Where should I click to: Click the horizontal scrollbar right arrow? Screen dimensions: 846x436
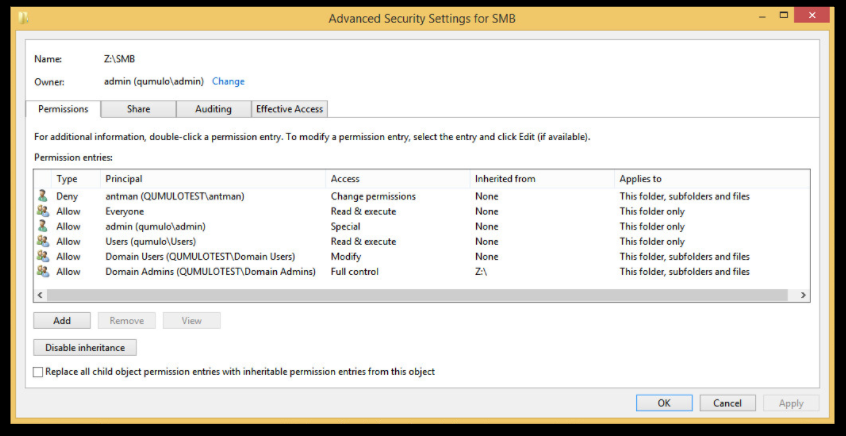click(x=803, y=295)
